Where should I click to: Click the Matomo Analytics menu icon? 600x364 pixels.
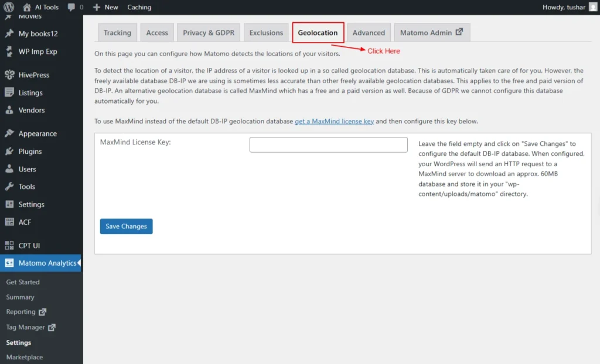(x=9, y=263)
